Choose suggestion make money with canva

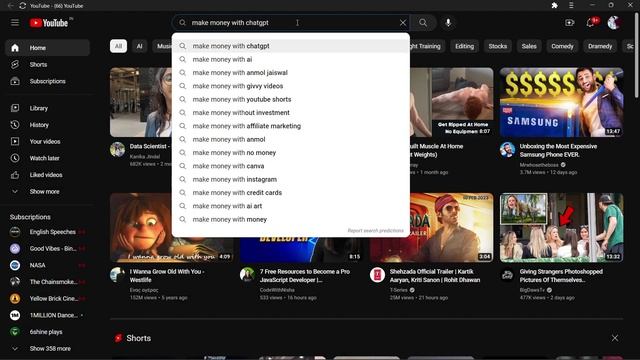(291, 166)
